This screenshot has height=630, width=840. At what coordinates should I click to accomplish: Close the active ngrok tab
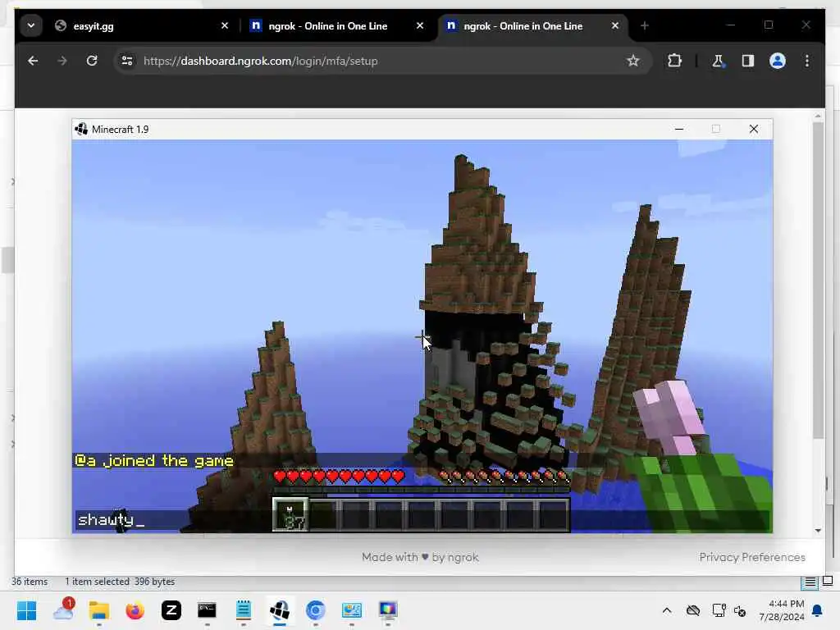pos(615,25)
